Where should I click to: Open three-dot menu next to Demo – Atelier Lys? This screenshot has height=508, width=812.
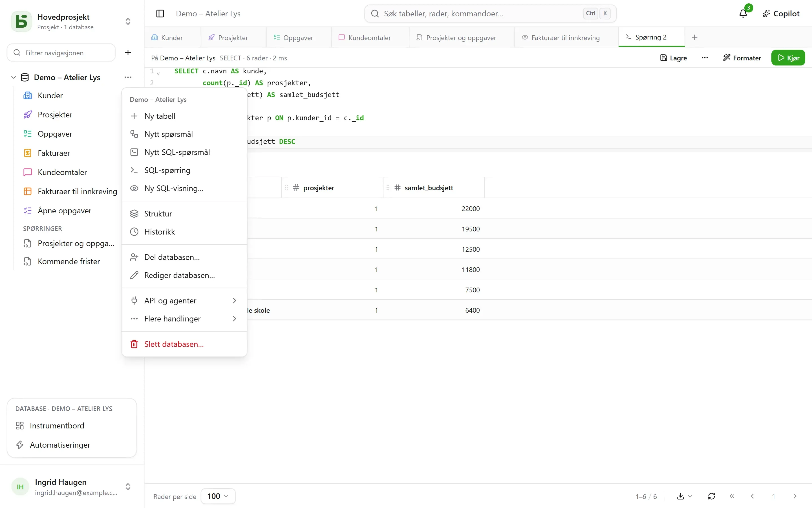click(128, 77)
